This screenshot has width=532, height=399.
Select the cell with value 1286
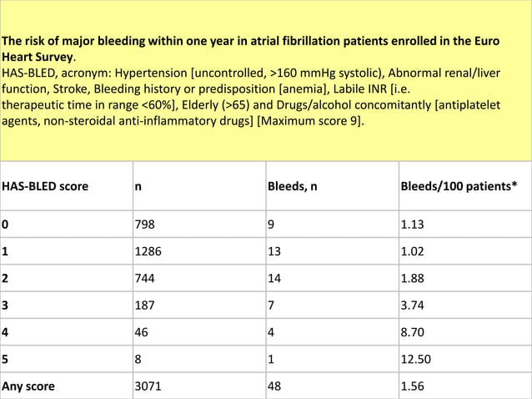point(199,251)
